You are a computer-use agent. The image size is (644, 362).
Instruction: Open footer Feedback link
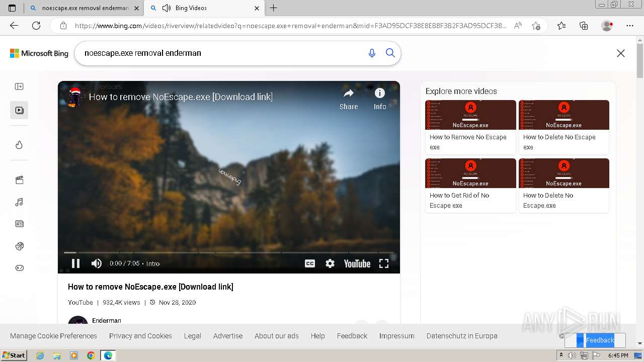pos(352,336)
